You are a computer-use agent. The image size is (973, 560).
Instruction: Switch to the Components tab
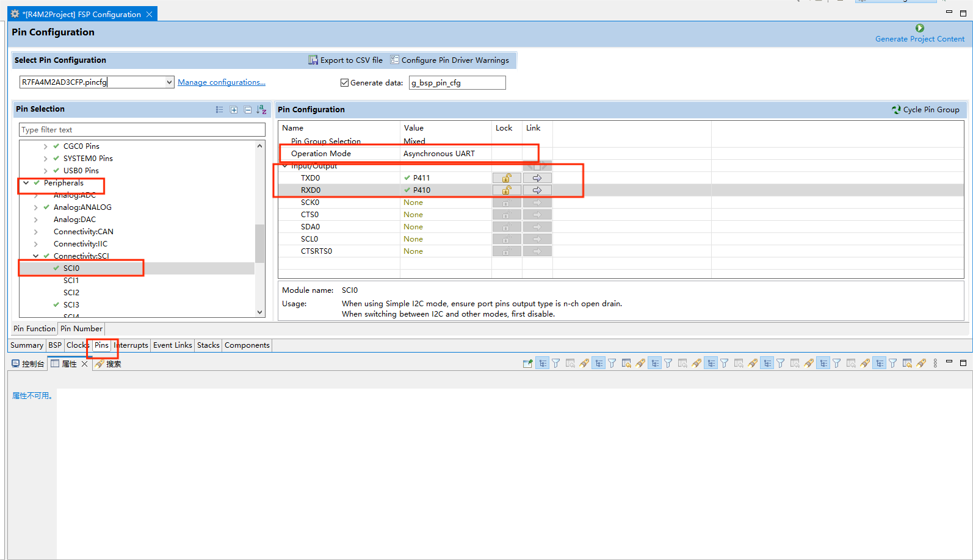tap(247, 345)
